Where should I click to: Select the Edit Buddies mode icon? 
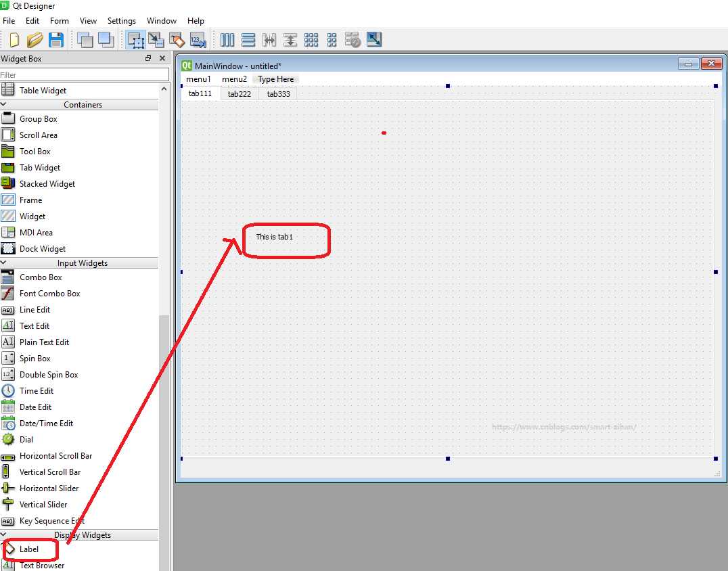pyautogui.click(x=177, y=40)
